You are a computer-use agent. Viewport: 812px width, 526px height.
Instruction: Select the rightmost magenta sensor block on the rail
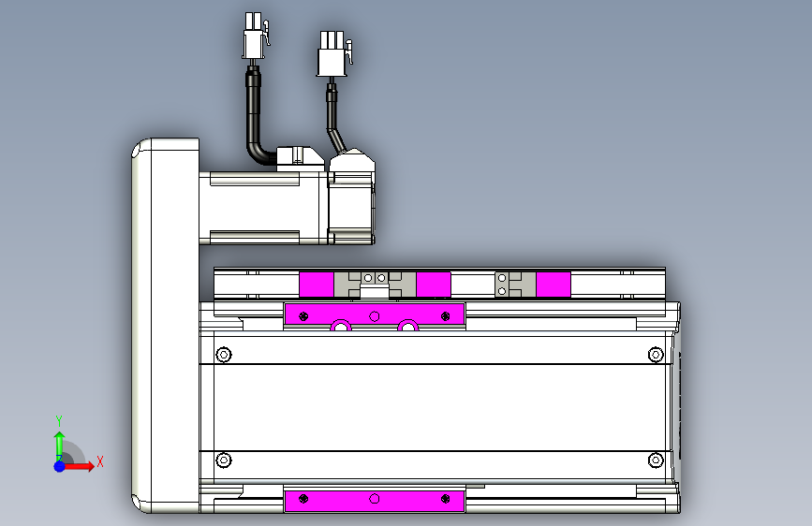(554, 285)
